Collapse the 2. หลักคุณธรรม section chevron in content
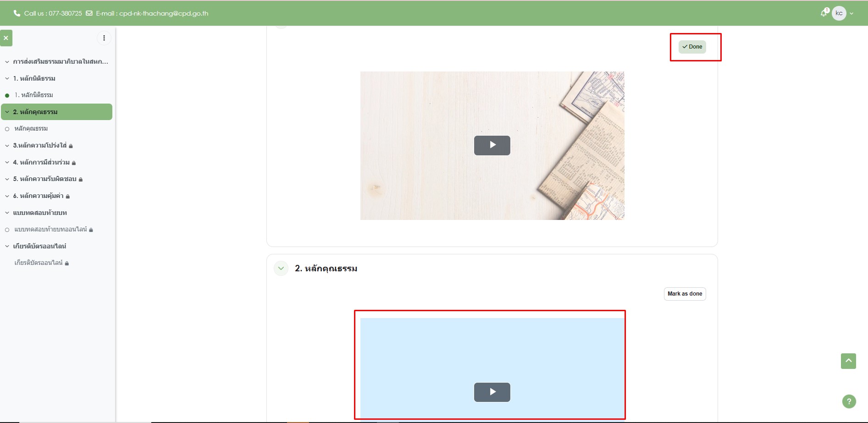This screenshot has height=423, width=868. click(x=281, y=269)
